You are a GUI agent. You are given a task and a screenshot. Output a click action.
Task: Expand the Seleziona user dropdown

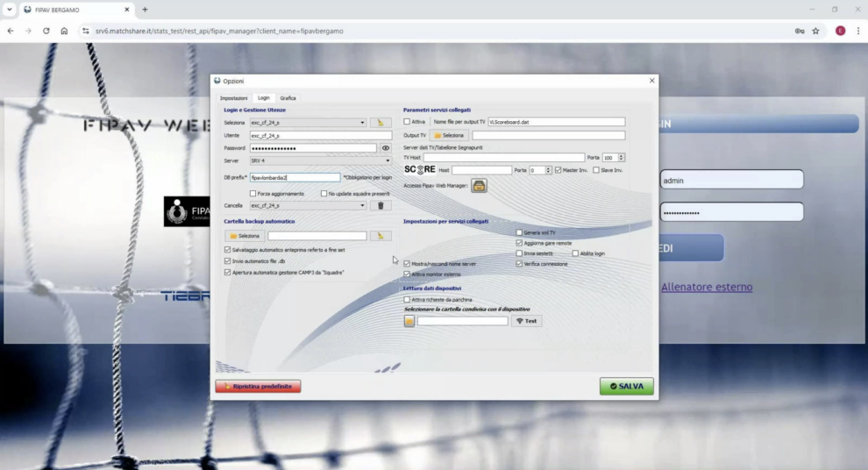(362, 123)
